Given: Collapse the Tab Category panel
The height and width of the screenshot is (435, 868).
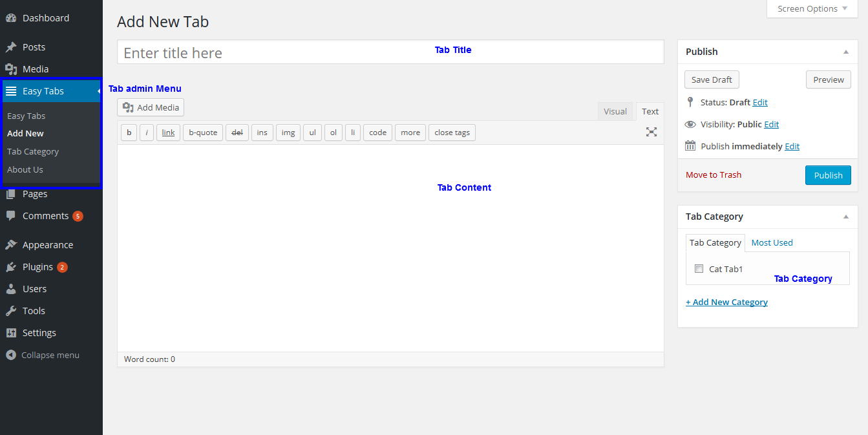Looking at the screenshot, I should [x=846, y=217].
